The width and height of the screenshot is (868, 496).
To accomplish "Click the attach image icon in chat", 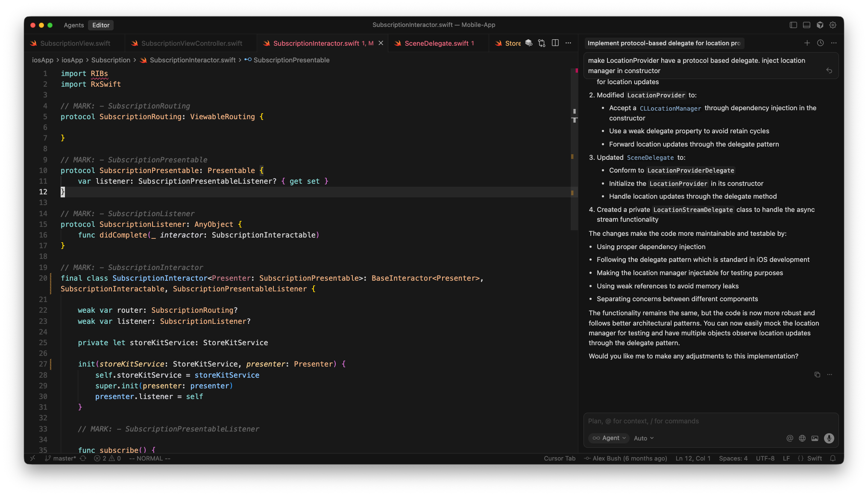I will [x=815, y=438].
